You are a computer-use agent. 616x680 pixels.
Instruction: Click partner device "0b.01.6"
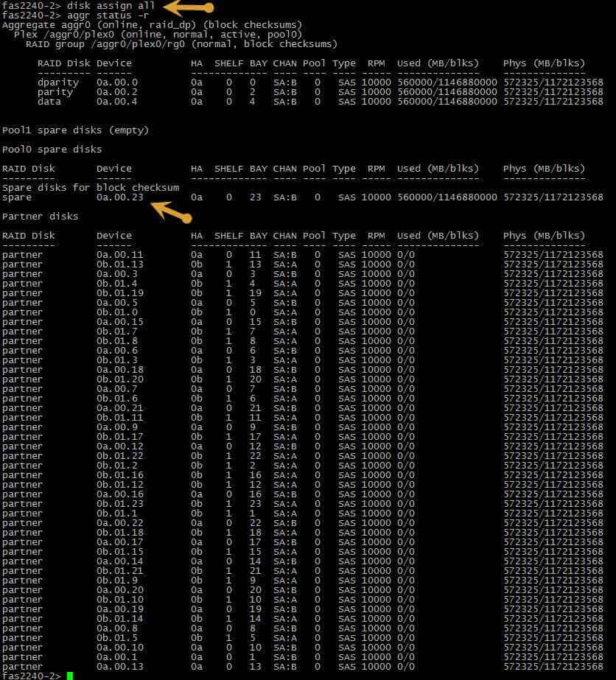click(x=116, y=398)
